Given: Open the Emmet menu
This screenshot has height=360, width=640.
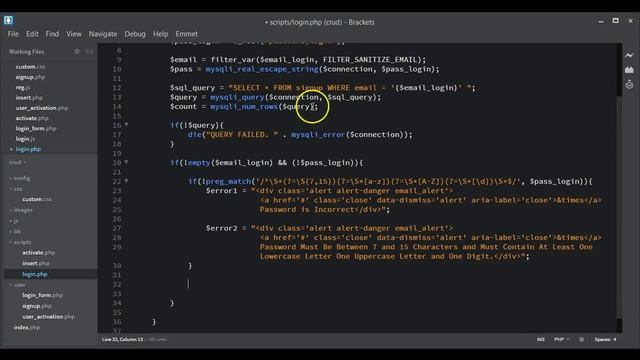Looking at the screenshot, I should (x=187, y=34).
